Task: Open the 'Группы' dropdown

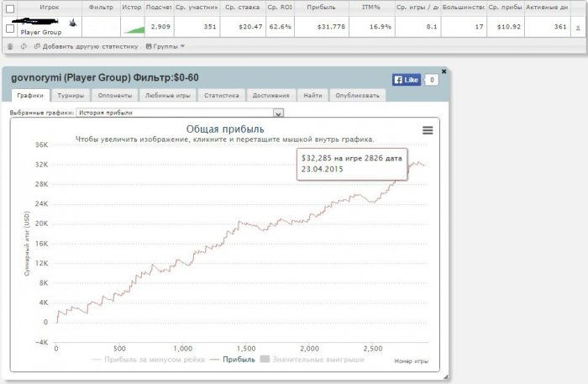Action: click(165, 46)
